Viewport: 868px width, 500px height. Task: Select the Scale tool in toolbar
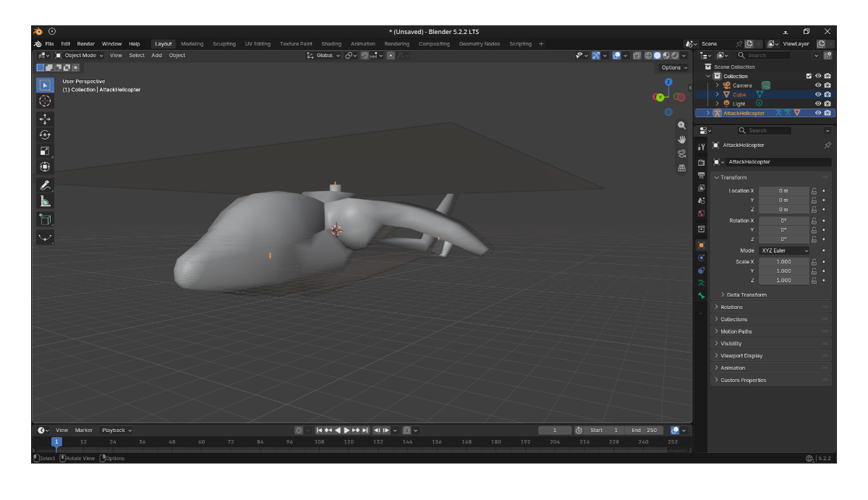45,151
